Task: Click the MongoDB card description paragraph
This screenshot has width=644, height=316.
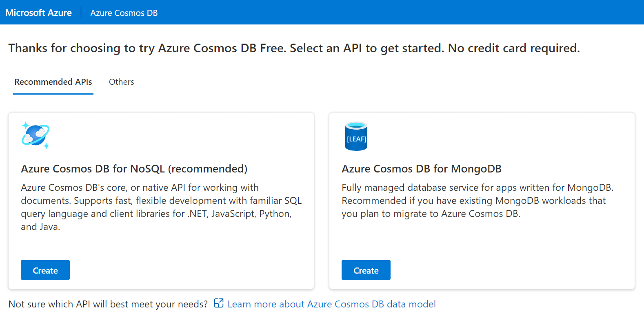Action: pos(477,201)
